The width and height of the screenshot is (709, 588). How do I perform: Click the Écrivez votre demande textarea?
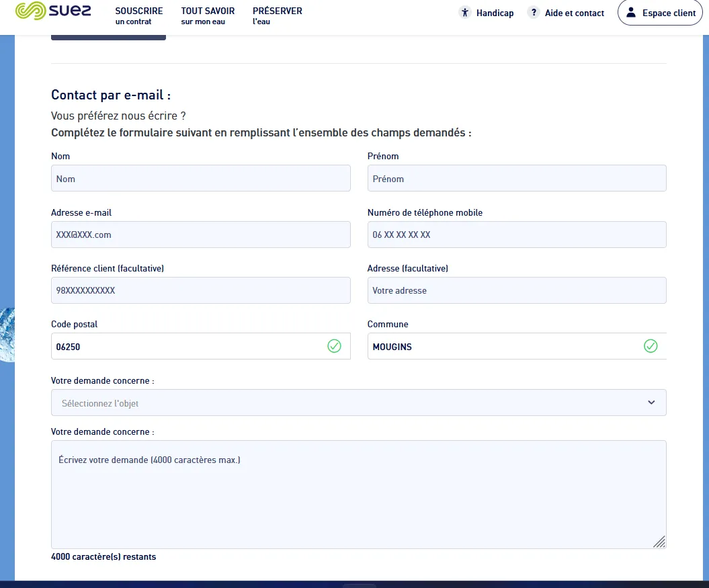tap(359, 495)
